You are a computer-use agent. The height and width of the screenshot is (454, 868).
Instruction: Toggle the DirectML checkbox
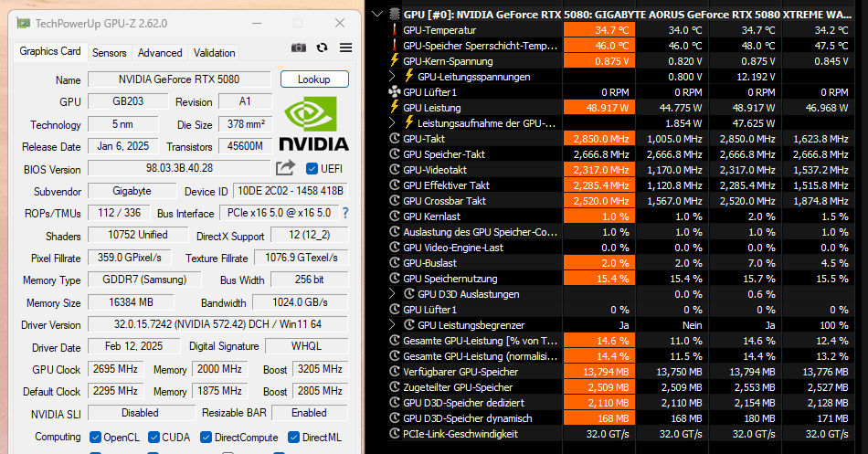[294, 438]
